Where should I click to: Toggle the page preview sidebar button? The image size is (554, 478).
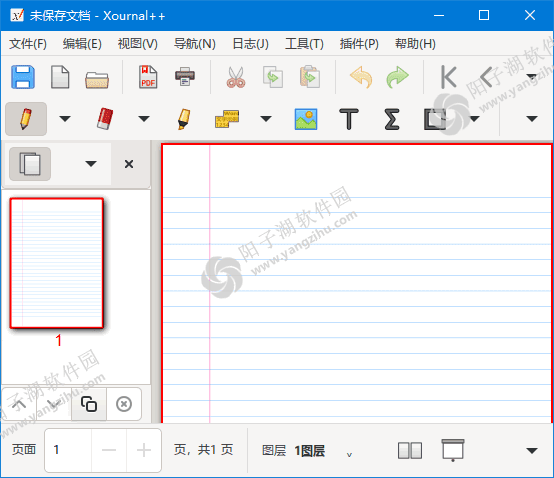30,164
